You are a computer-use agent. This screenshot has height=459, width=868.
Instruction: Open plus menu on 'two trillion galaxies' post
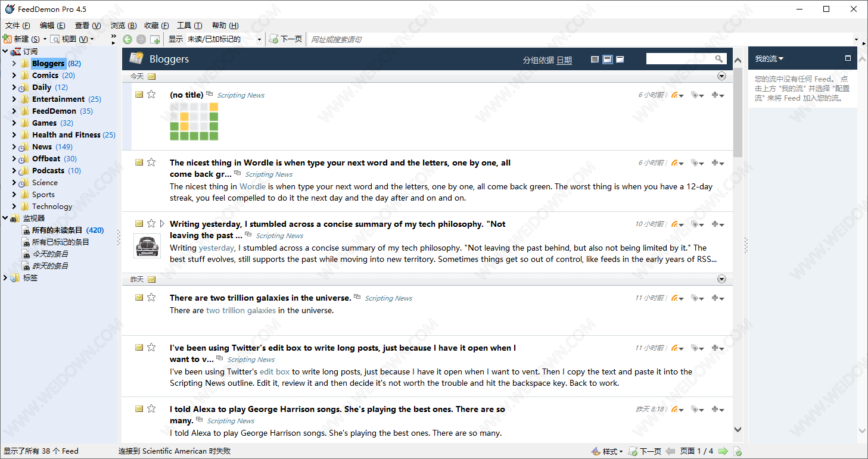pos(718,298)
